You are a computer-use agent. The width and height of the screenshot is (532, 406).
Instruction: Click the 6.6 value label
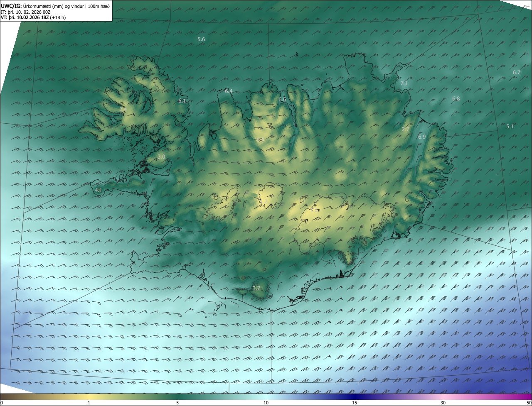pyautogui.click(x=282, y=99)
